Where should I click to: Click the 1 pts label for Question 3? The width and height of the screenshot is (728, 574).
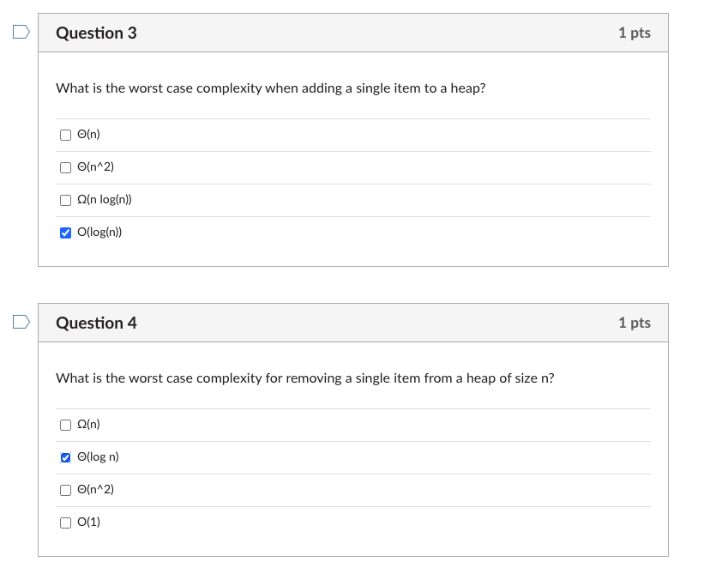635,33
